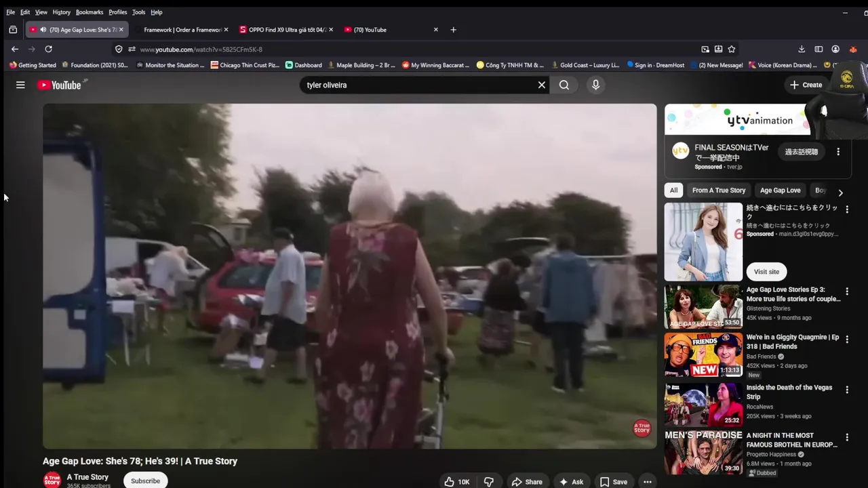This screenshot has width=868, height=488.
Task: Open options for Vegas Strip video
Action: click(847, 390)
